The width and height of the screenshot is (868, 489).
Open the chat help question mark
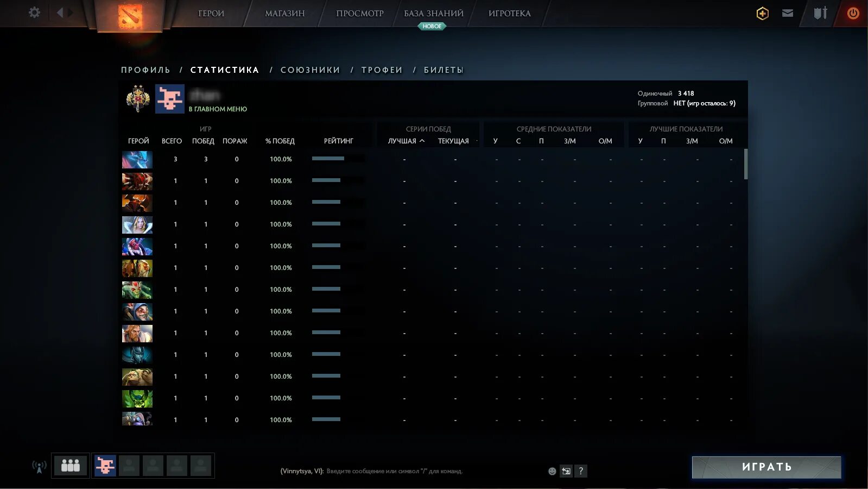tap(581, 471)
